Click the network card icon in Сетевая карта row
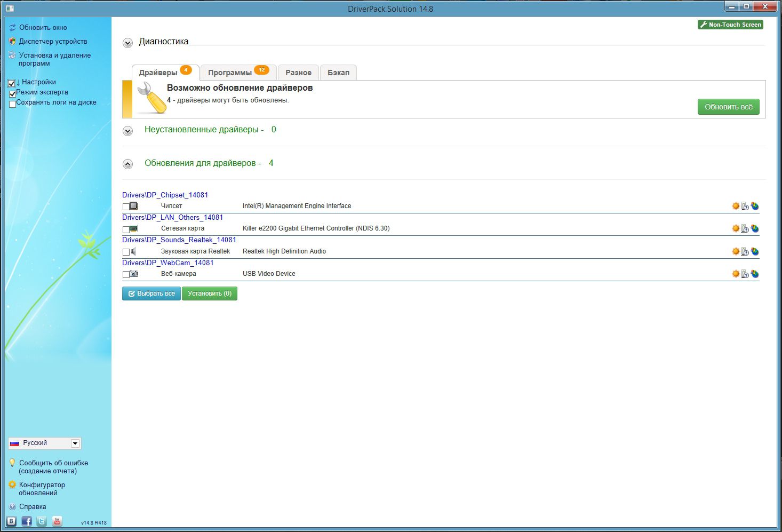This screenshot has width=782, height=532. pyautogui.click(x=133, y=228)
